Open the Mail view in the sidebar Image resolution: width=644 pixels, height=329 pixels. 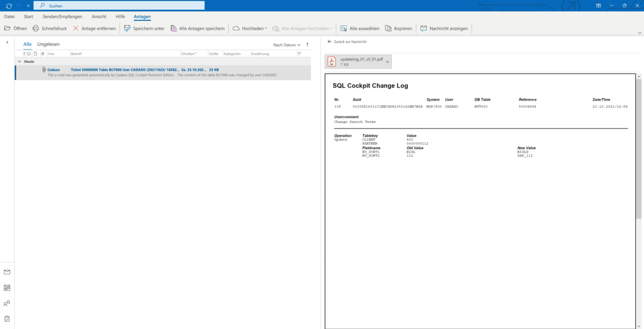pos(7,272)
